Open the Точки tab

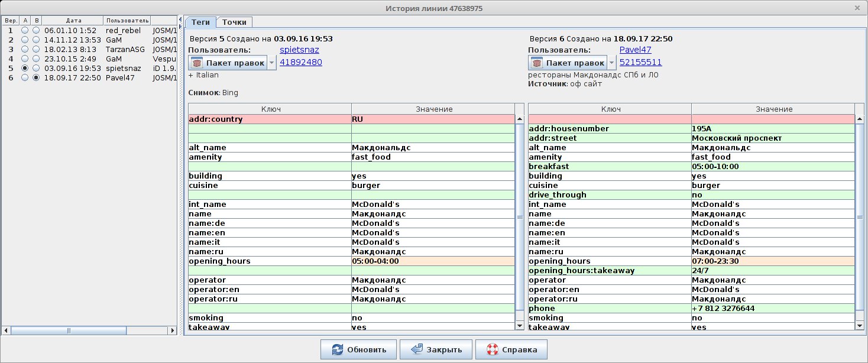(x=235, y=22)
